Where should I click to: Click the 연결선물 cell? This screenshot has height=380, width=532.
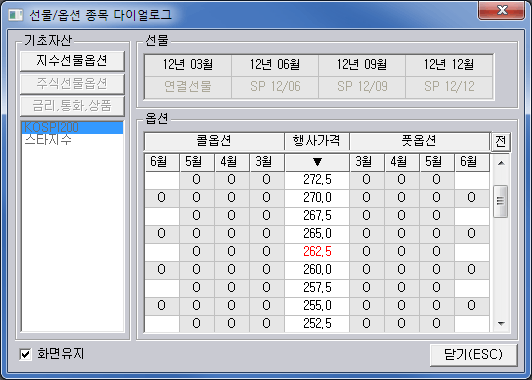tap(188, 87)
